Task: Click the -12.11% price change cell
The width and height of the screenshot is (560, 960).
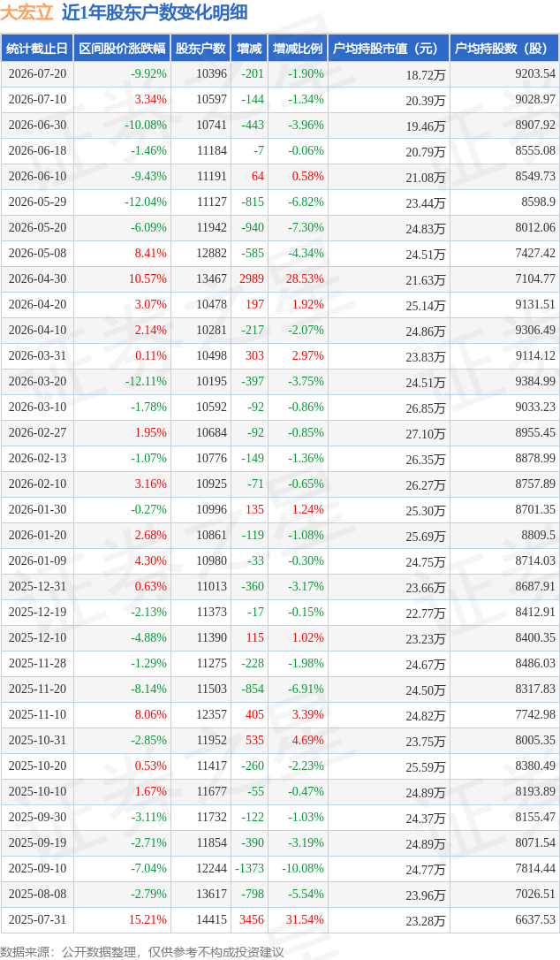Action: click(x=146, y=381)
